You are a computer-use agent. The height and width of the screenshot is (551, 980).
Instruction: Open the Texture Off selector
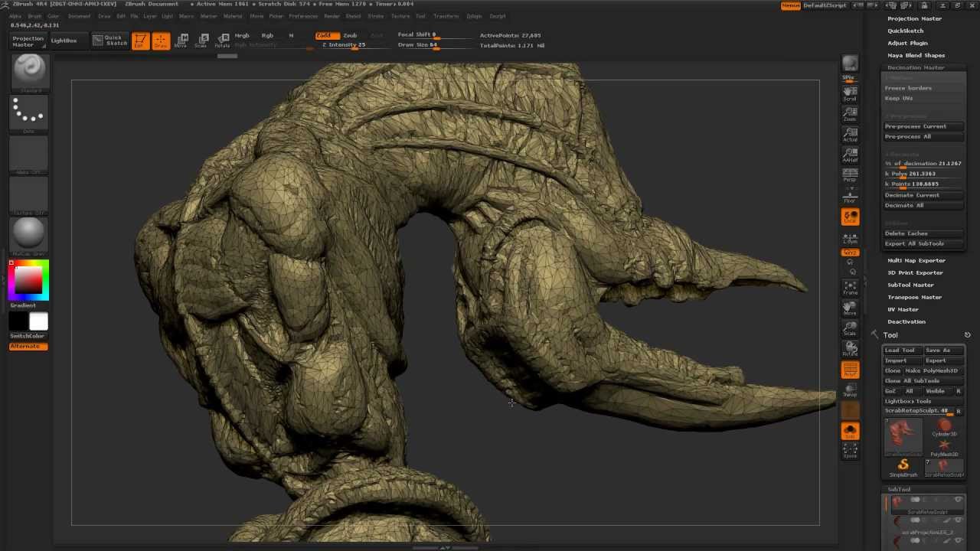[29, 196]
